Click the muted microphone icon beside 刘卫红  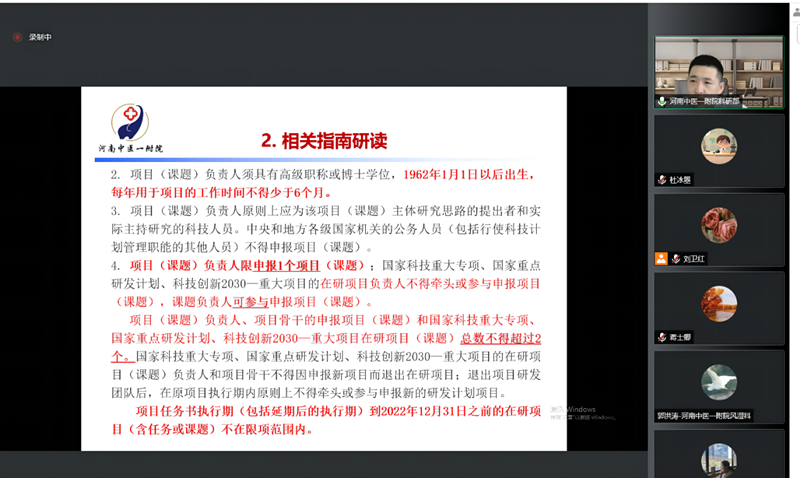pyautogui.click(x=676, y=259)
